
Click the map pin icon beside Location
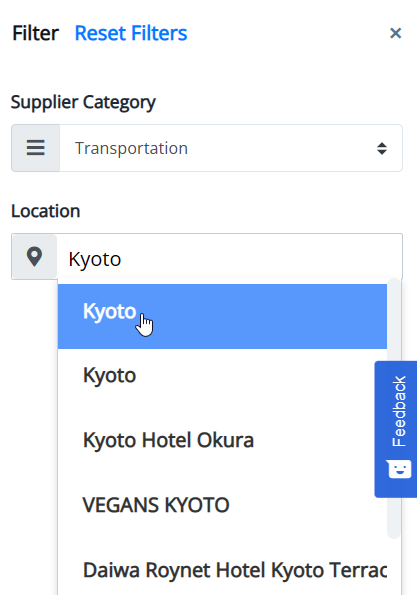35,257
